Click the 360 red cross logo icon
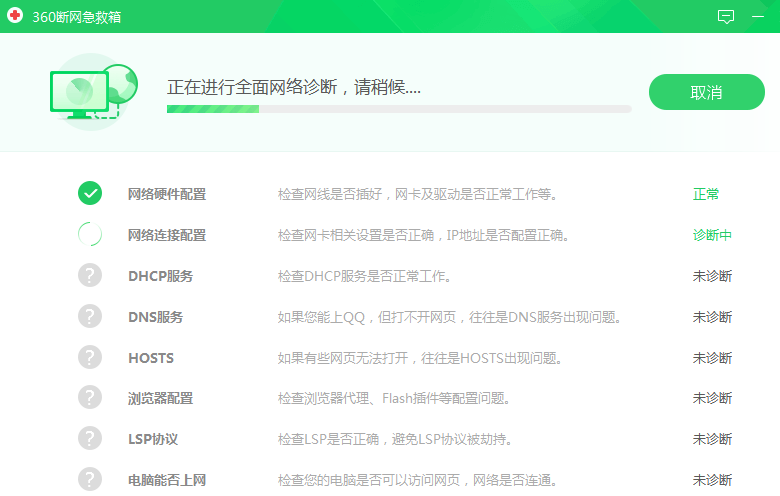780x496 pixels. tap(15, 16)
